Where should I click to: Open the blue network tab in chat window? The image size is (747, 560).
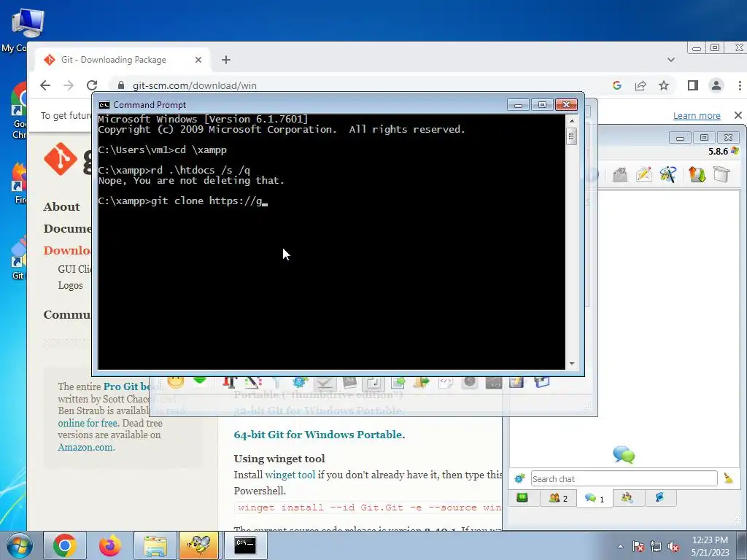(x=659, y=498)
